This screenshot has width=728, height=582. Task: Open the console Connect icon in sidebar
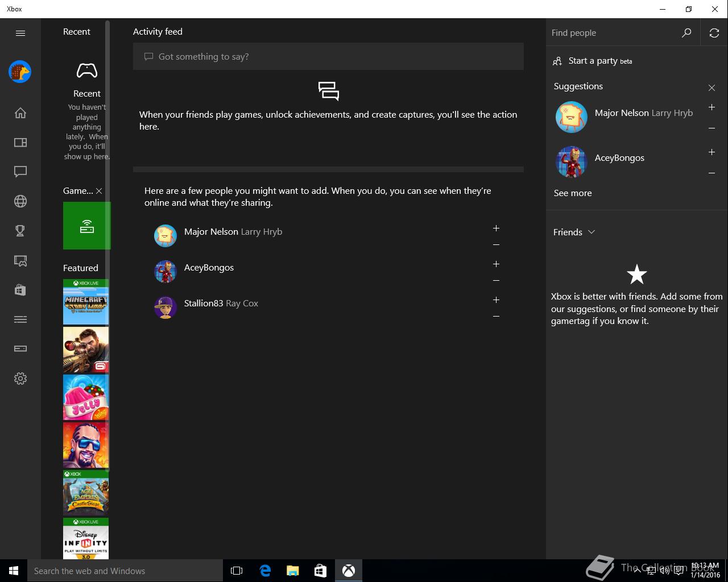click(x=20, y=349)
